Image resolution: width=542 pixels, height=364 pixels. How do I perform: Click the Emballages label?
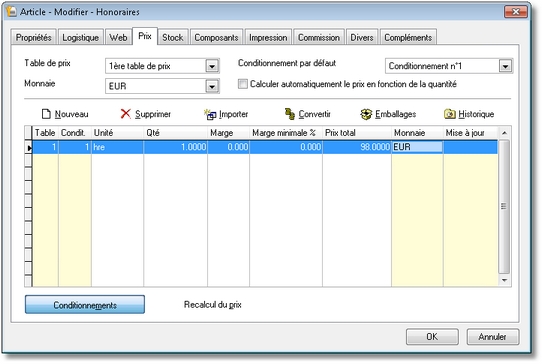(395, 114)
